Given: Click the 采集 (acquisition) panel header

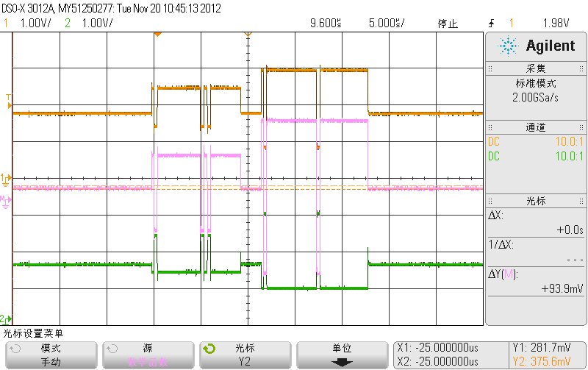Looking at the screenshot, I should coord(535,68).
